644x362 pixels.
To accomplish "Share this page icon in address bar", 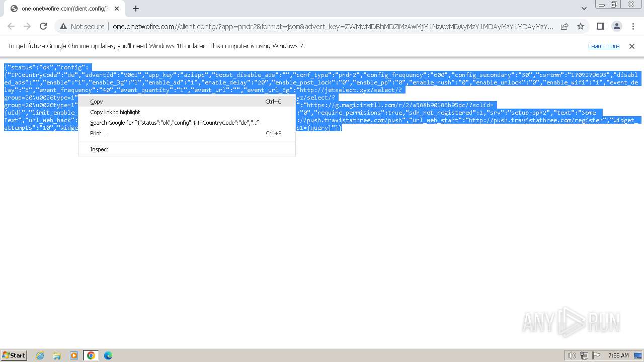I will point(565,26).
